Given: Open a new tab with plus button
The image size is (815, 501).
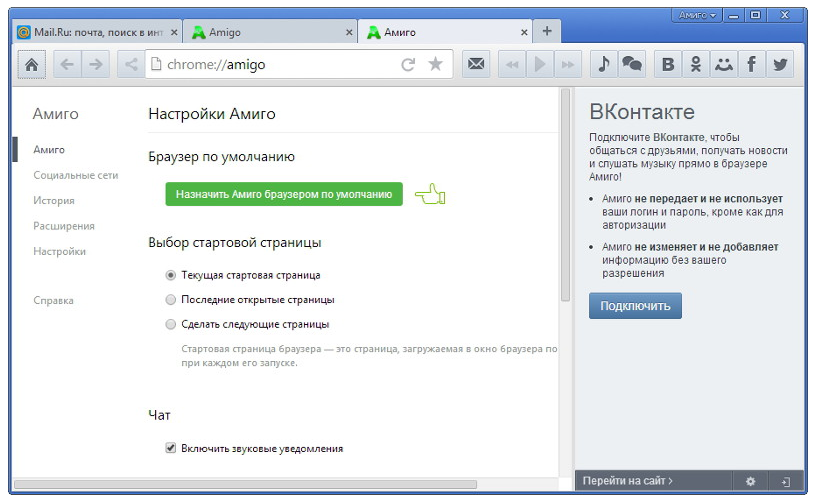Looking at the screenshot, I should pyautogui.click(x=547, y=31).
